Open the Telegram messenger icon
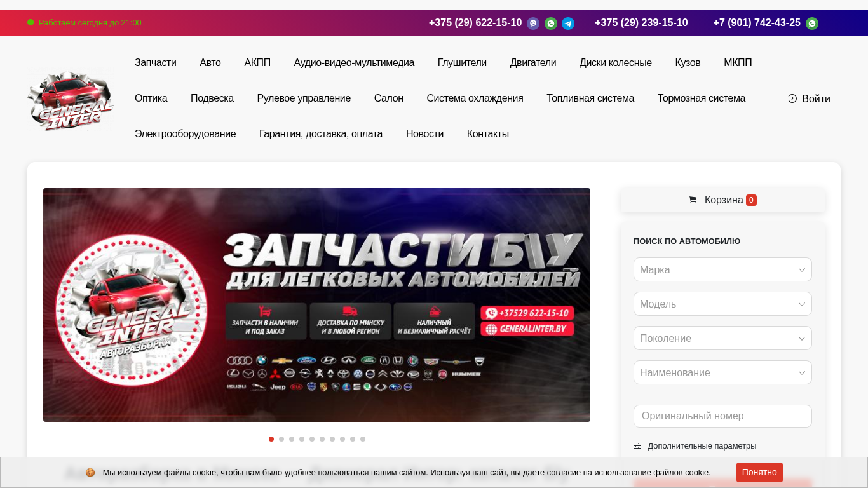The height and width of the screenshot is (488, 868). click(568, 24)
